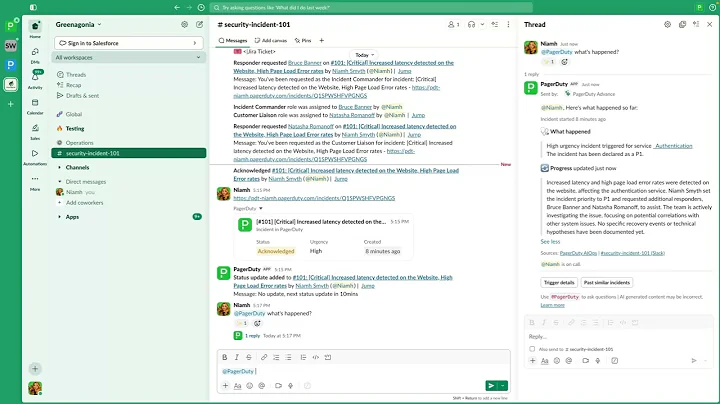Add a reaction to Niamh's thread message

(x=564, y=62)
